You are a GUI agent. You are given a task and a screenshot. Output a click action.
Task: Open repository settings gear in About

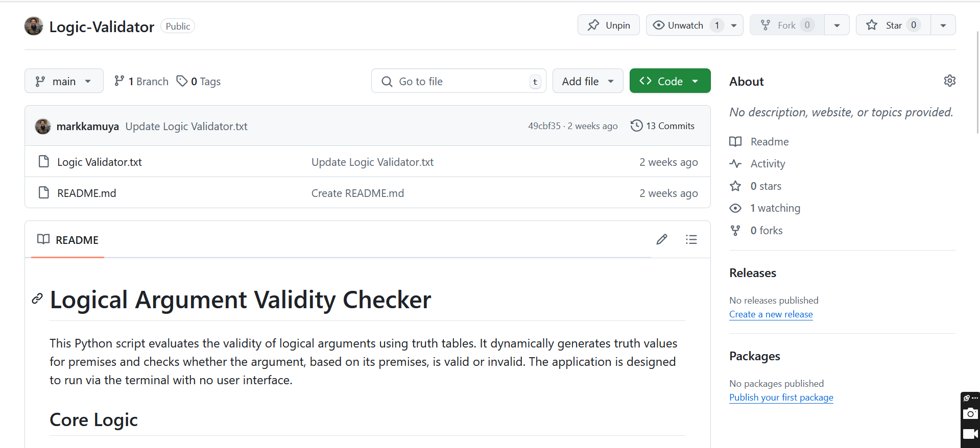coord(949,81)
